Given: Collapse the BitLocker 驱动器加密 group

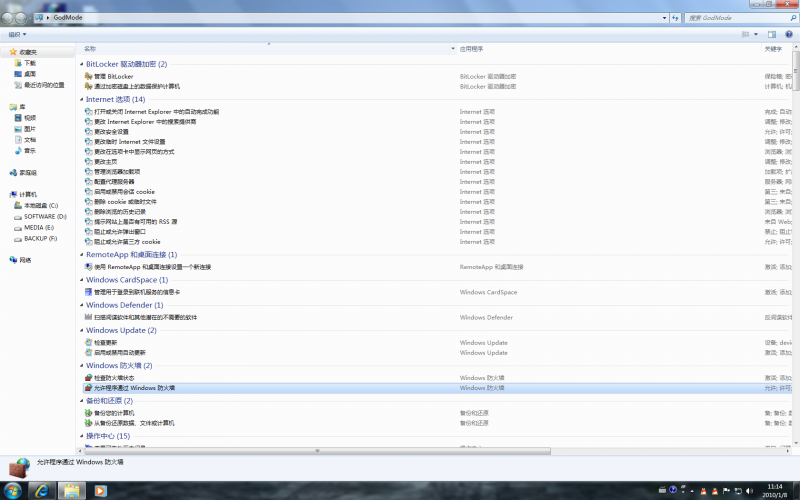Looking at the screenshot, I should pyautogui.click(x=82, y=64).
